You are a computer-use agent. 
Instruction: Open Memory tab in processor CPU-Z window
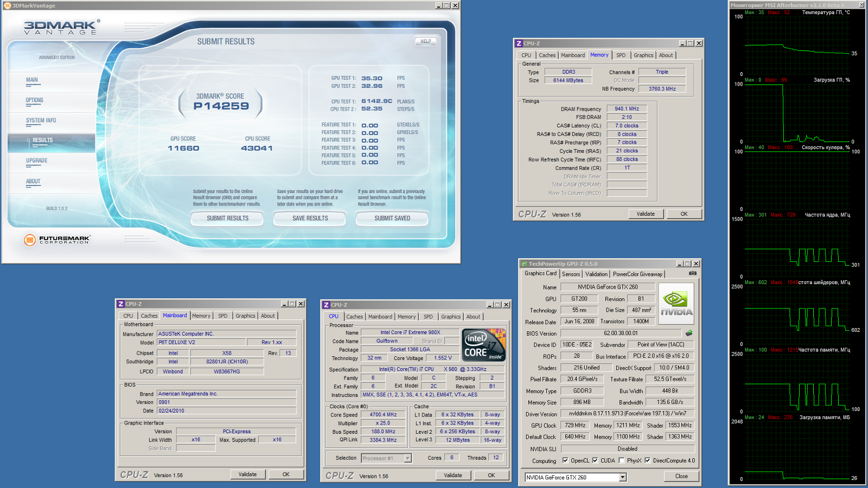point(406,317)
